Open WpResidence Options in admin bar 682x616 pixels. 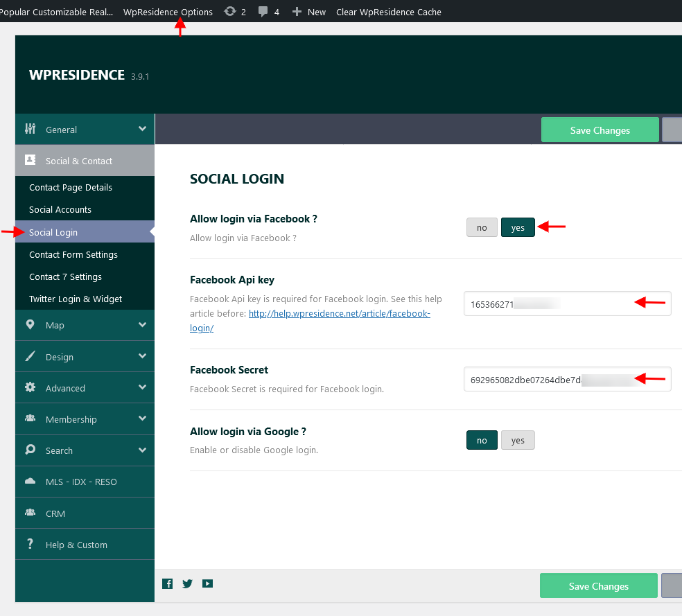[x=168, y=12]
